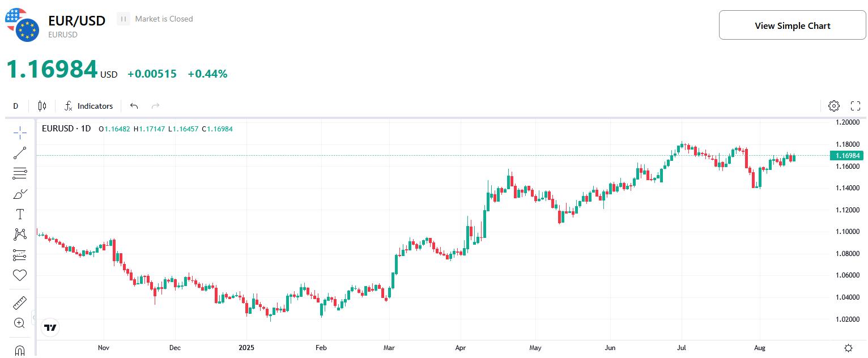The height and width of the screenshot is (358, 868).
Task: Open the D interval selector
Action: coord(15,106)
